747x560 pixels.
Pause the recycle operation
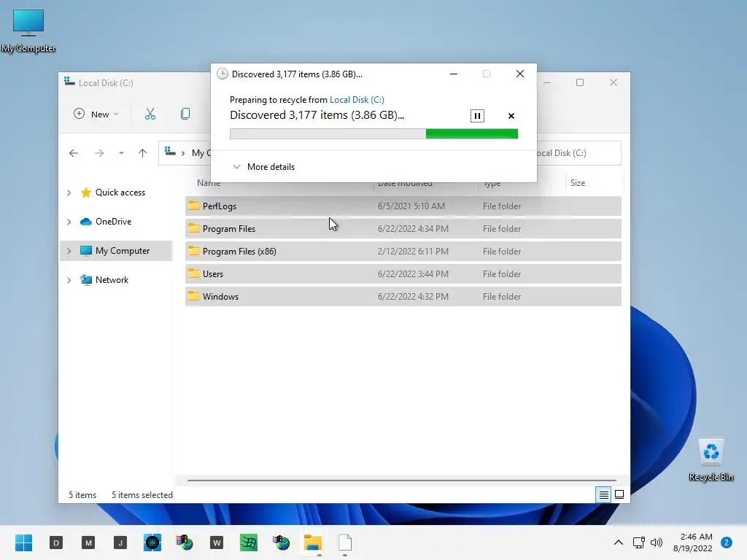tap(477, 116)
